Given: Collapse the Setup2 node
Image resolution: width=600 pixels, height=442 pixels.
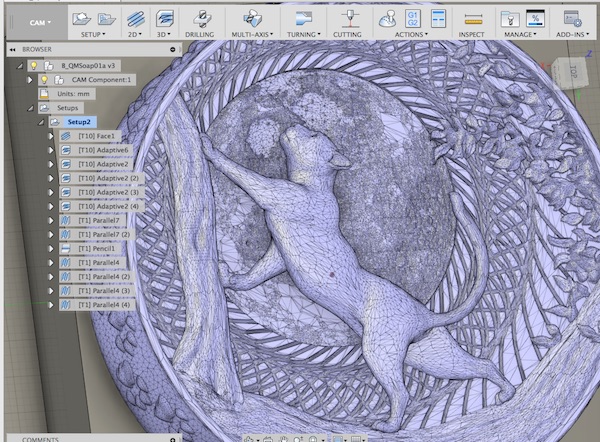Looking at the screenshot, I should point(41,122).
